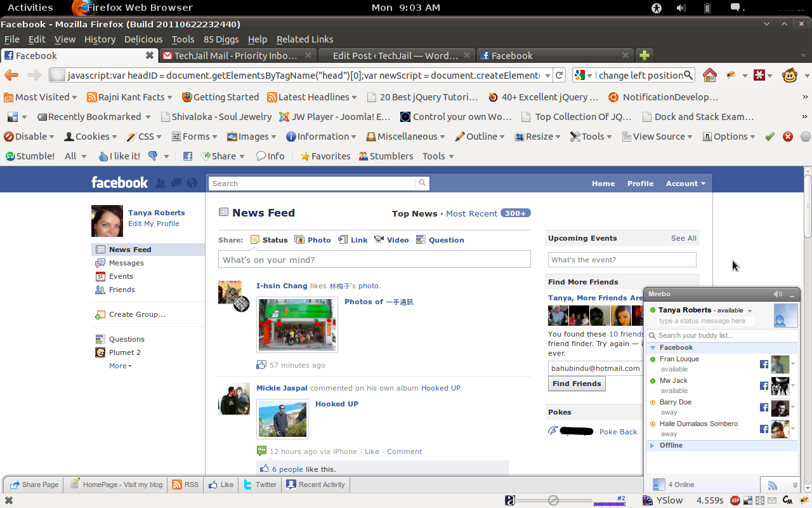Click the mail envelope icon in status bar
The image size is (812, 508).
click(x=773, y=500)
